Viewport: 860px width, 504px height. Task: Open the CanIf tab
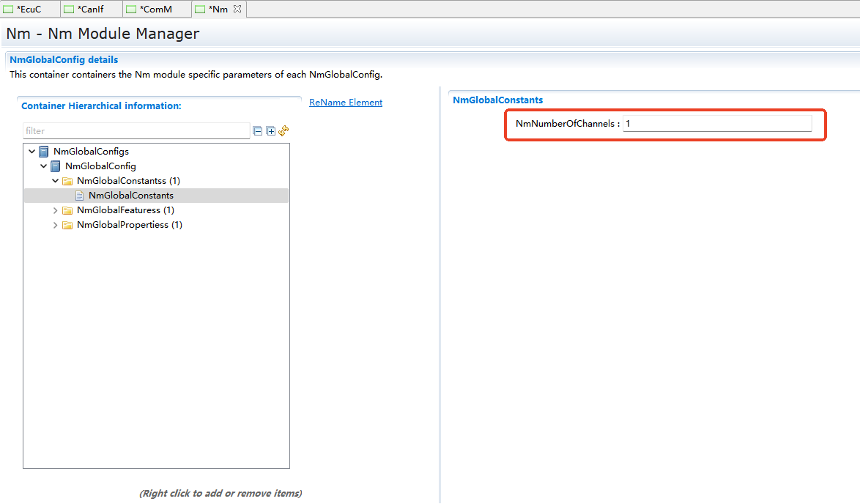click(89, 10)
